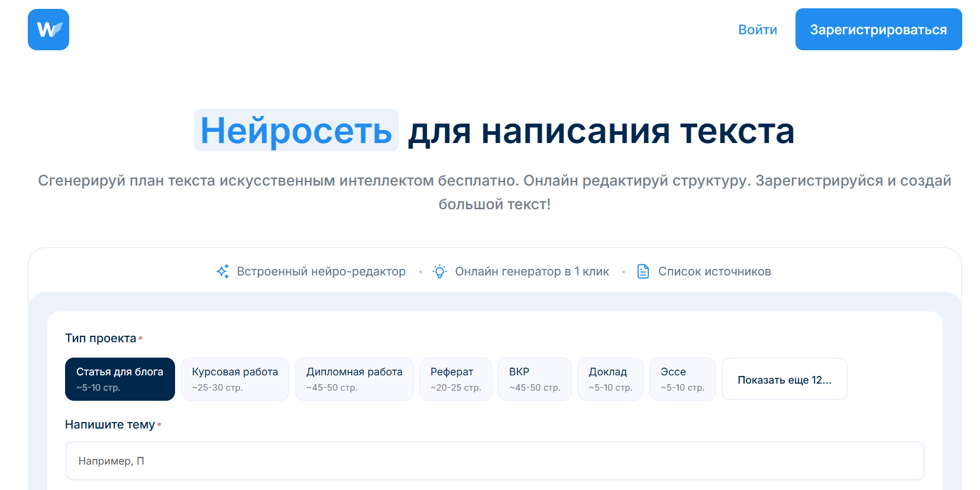Viewport: 980px width, 490px height.
Task: Choose the Реферат project type
Action: point(455,379)
